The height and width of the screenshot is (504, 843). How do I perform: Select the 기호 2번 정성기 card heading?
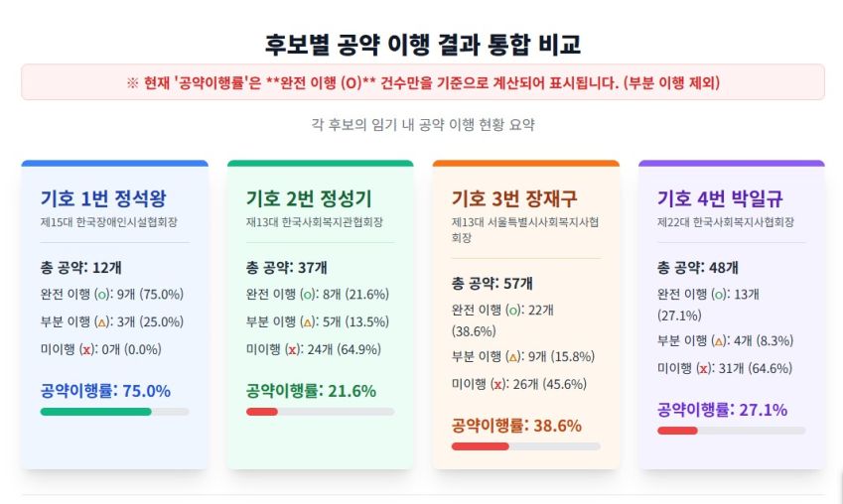309,198
